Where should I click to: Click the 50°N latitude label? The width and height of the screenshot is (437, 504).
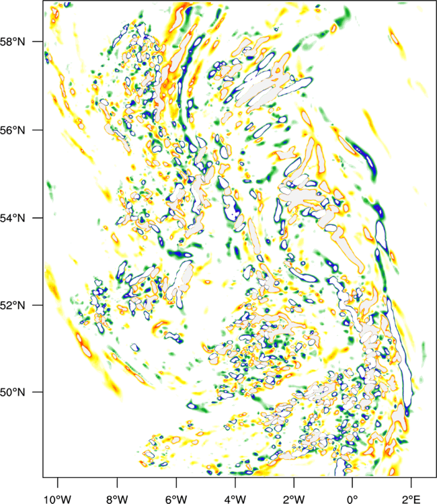(x=13, y=392)
